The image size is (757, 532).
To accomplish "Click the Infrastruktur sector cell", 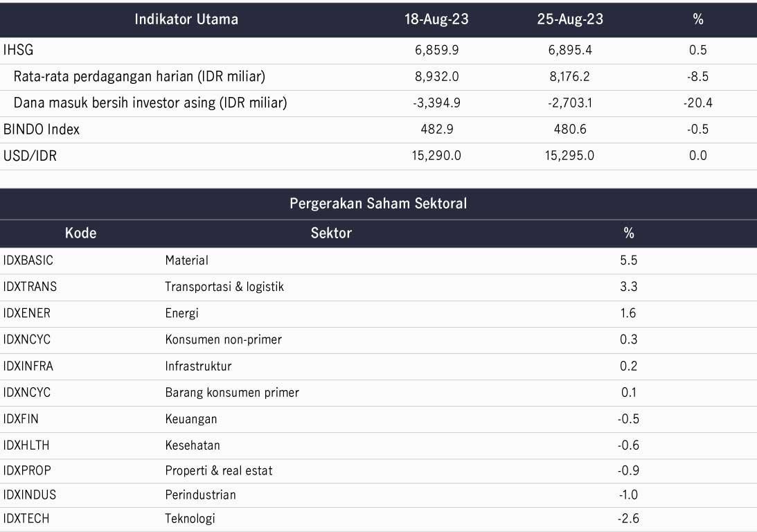I will point(198,366).
